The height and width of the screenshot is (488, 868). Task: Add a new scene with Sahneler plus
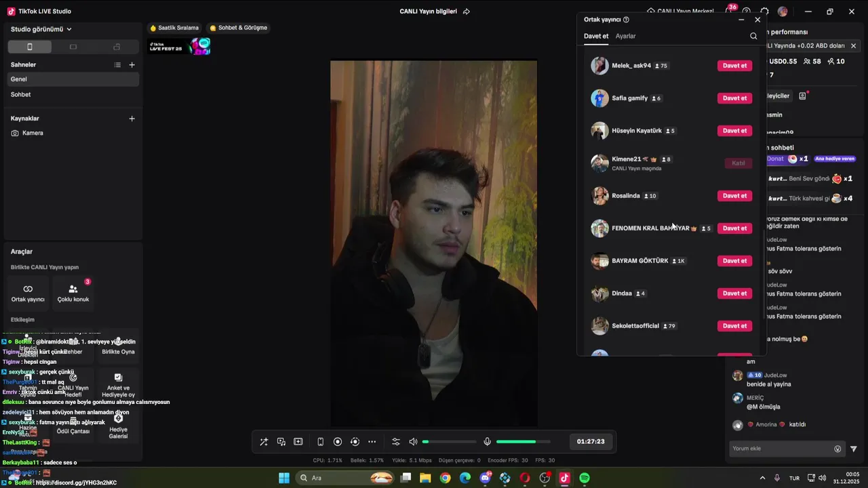point(132,64)
